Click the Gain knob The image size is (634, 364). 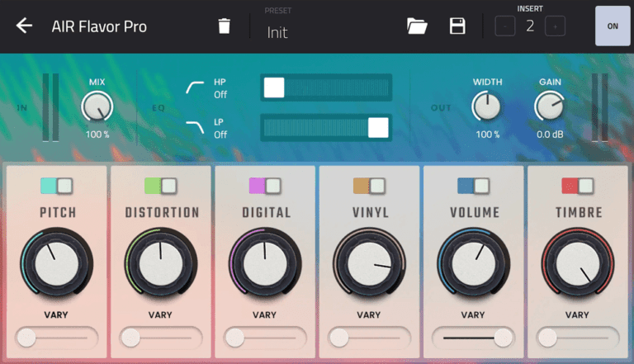coord(549,107)
